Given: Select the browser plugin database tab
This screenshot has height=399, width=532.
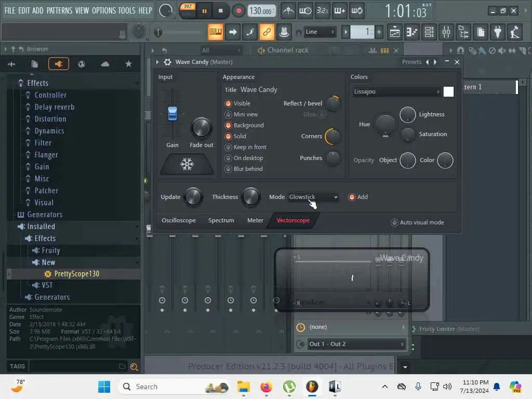Looking at the screenshot, I should (58, 64).
